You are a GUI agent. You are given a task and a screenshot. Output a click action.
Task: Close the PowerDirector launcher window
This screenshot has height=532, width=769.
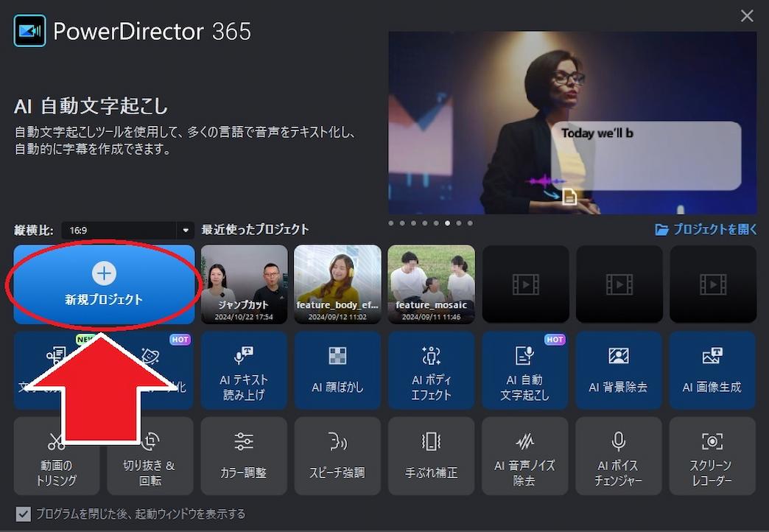747,16
